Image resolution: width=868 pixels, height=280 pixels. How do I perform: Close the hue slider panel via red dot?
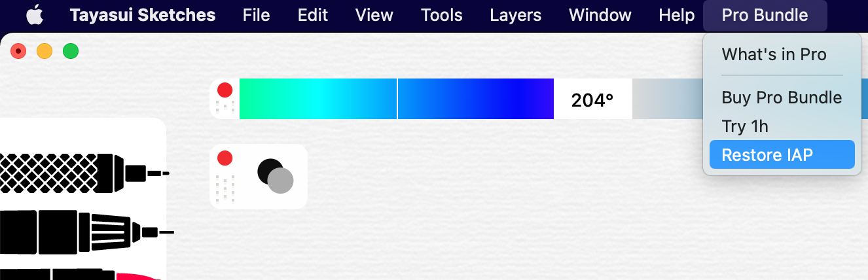click(x=225, y=90)
